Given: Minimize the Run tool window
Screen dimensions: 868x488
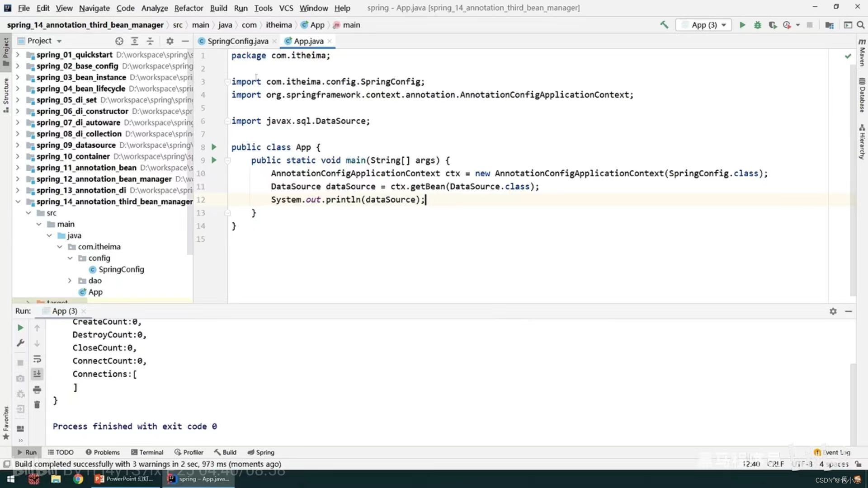Looking at the screenshot, I should pos(849,311).
